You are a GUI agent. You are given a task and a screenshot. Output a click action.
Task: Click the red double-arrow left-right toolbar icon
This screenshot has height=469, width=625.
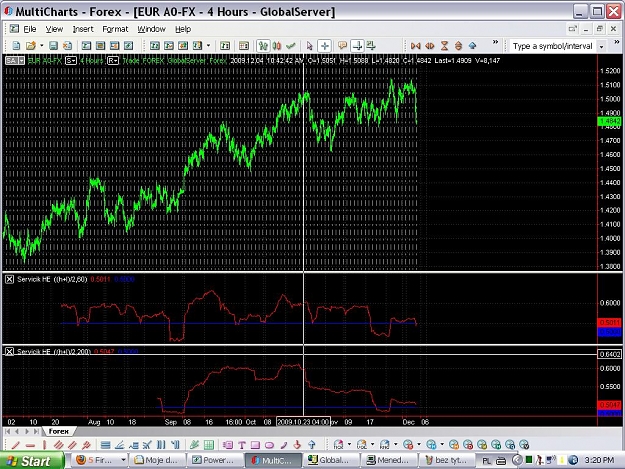pyautogui.click(x=430, y=46)
